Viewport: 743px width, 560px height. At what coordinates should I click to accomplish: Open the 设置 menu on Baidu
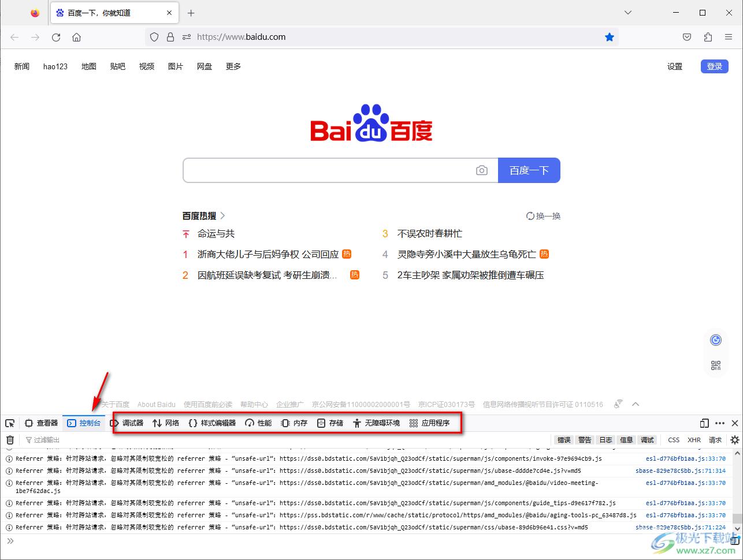tap(675, 66)
